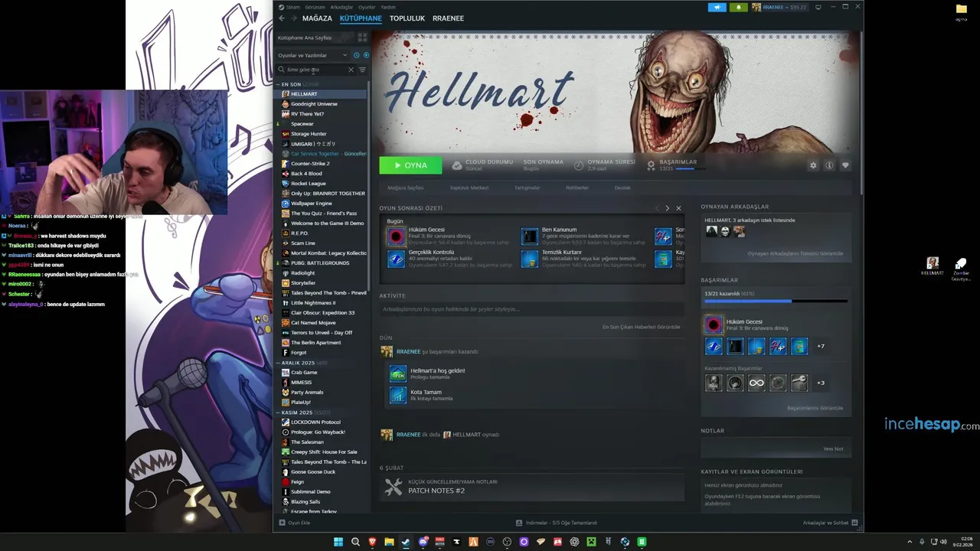Toggle ready-to-play filter icon
This screenshot has width=980, height=551.
tap(366, 55)
